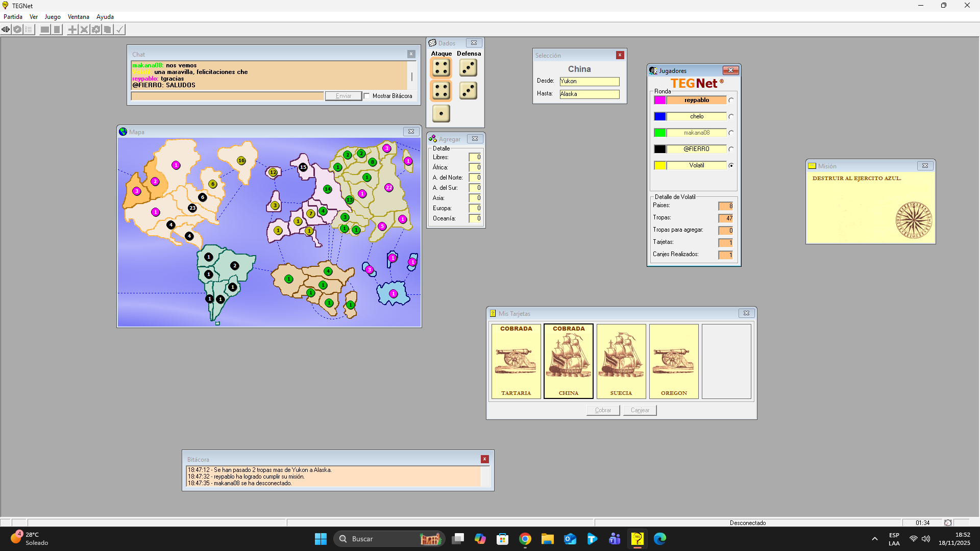
Task: Click the blue color swatch for chelo
Action: (x=660, y=116)
